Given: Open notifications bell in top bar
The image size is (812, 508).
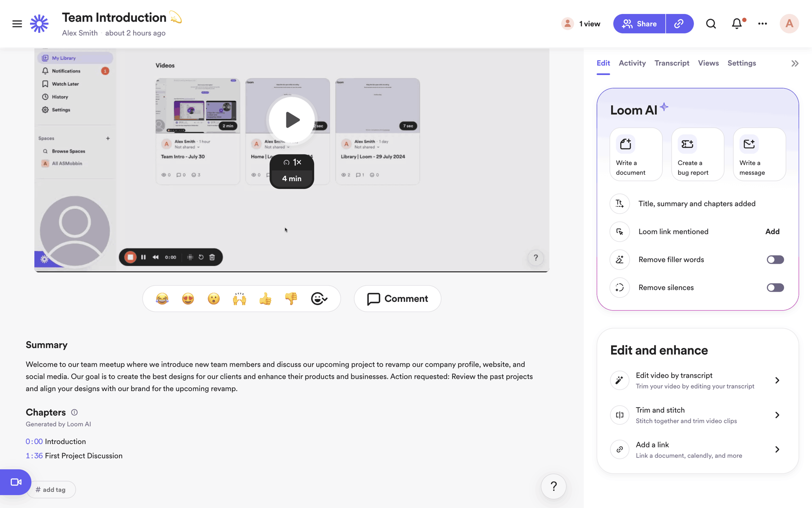Looking at the screenshot, I should coord(737,24).
